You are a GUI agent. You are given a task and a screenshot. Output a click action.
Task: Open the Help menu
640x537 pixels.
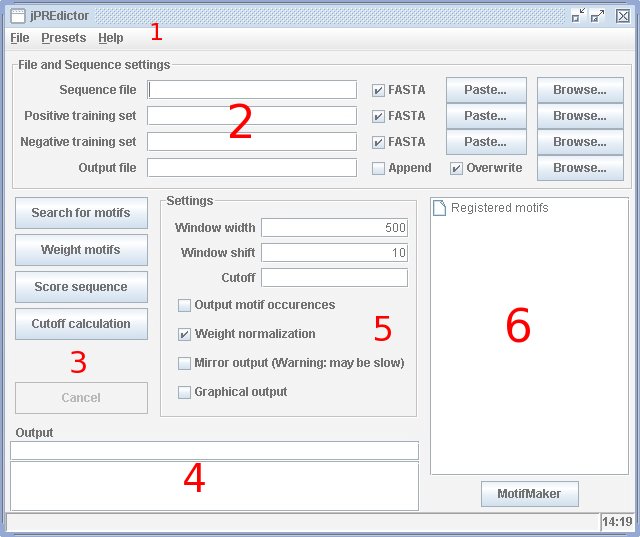click(x=111, y=38)
